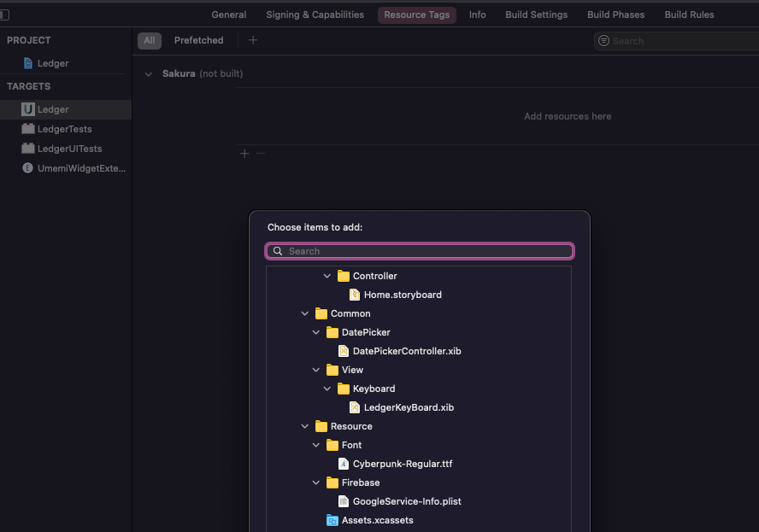Collapse the Common folder
This screenshot has height=532, width=759.
click(305, 314)
